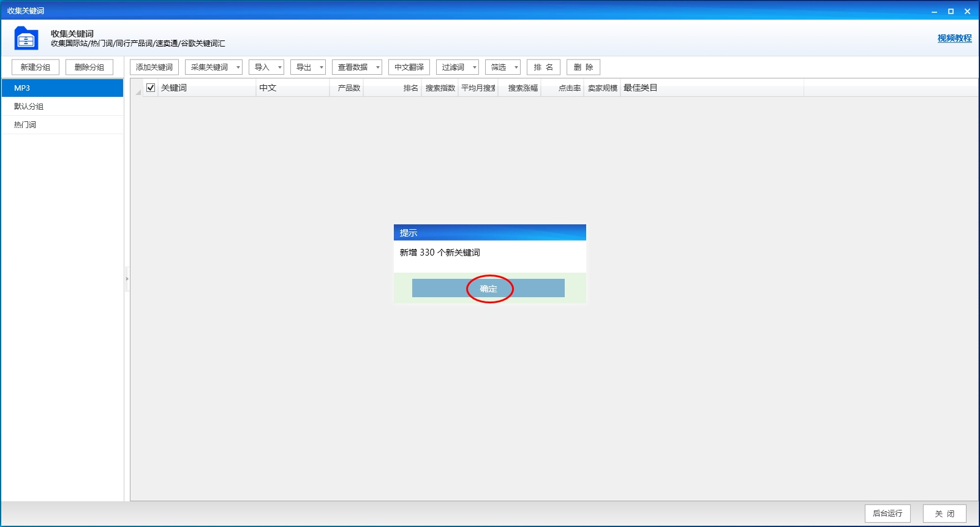Expand the 导入 import dropdown

[x=266, y=67]
